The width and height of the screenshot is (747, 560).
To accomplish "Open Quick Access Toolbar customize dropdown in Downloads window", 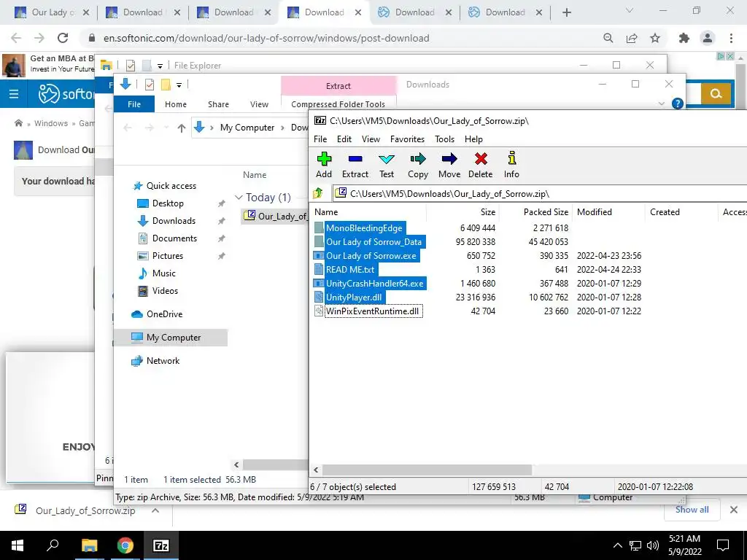I will [179, 85].
